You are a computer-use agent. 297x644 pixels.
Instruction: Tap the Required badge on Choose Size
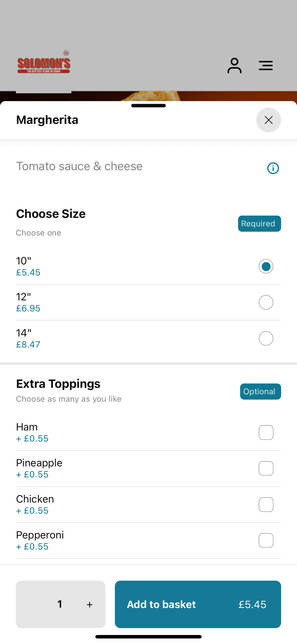(259, 223)
